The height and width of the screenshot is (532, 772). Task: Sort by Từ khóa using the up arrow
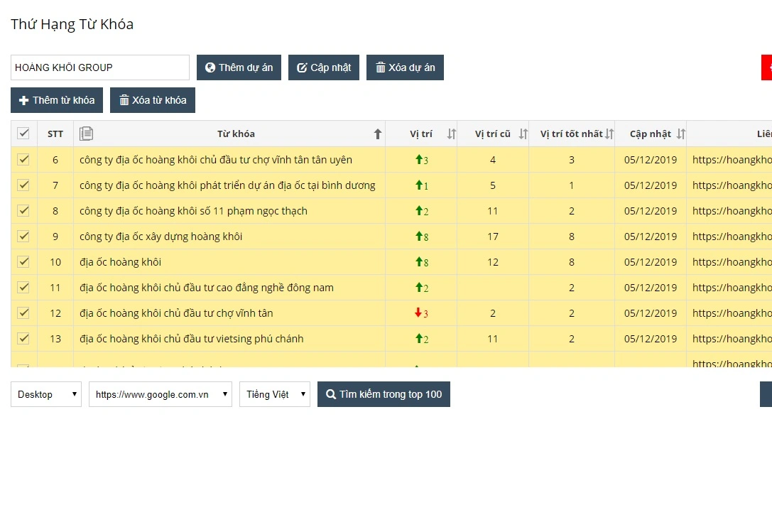click(x=378, y=134)
